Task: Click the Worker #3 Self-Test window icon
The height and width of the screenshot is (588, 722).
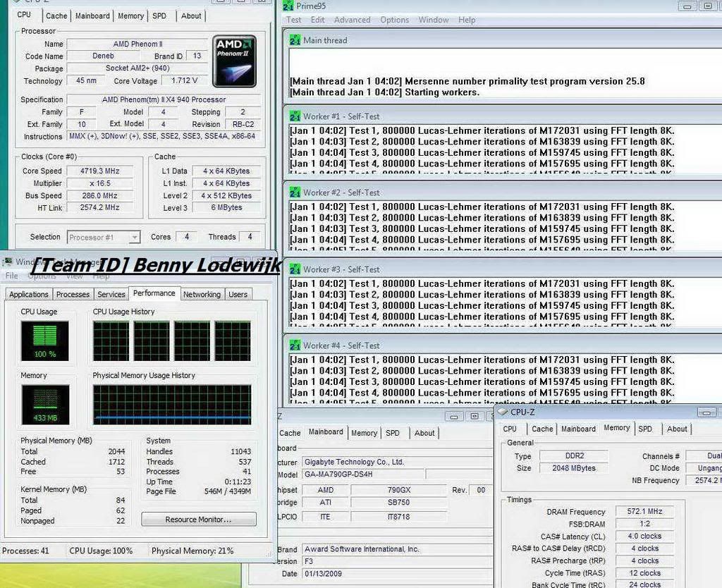Action: click(295, 269)
